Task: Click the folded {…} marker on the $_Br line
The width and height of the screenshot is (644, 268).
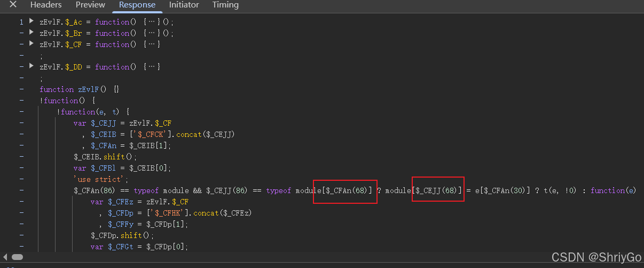Action: tap(152, 33)
